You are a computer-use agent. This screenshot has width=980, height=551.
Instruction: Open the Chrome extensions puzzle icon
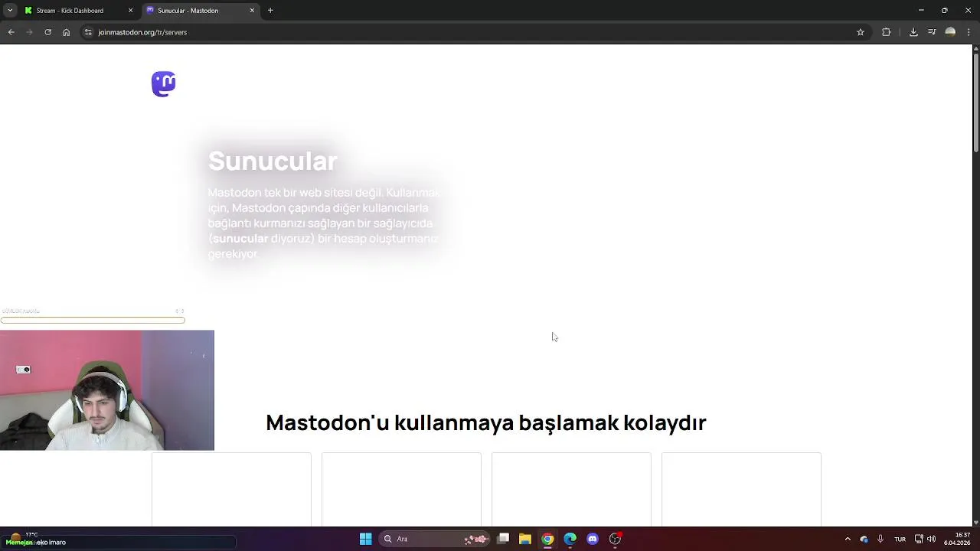point(887,32)
